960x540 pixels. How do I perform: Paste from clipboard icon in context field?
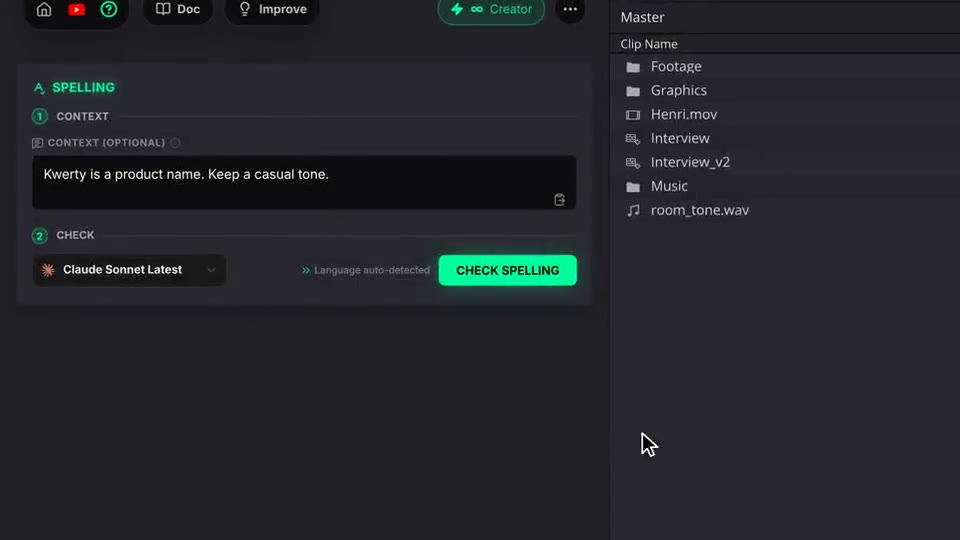click(x=560, y=200)
